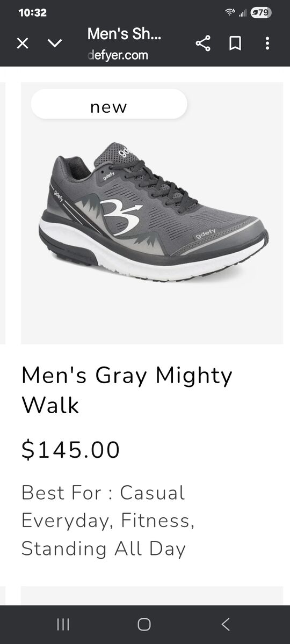Image resolution: width=290 pixels, height=644 pixels.
Task: Navigate back with Android back arrow
Action: [226, 624]
